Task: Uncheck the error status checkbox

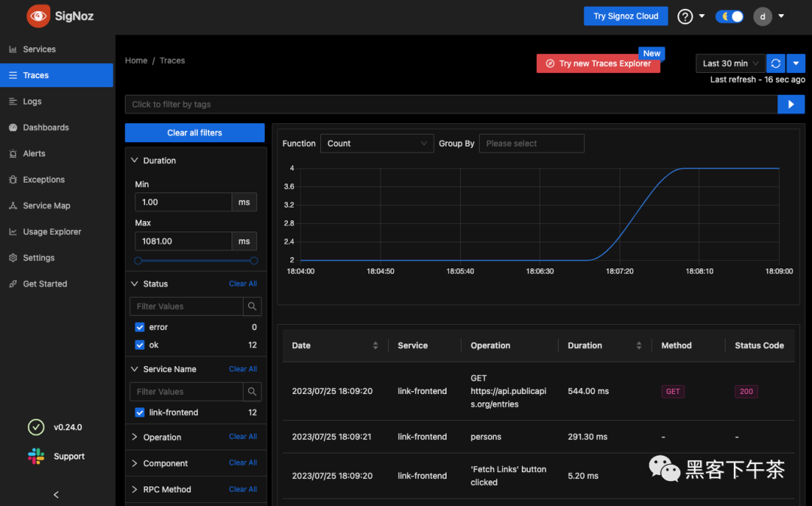Action: [140, 328]
